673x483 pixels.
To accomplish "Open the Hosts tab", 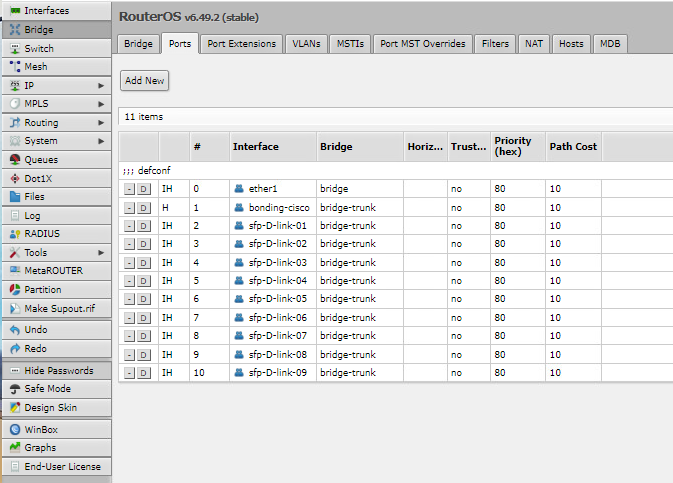I will [571, 44].
